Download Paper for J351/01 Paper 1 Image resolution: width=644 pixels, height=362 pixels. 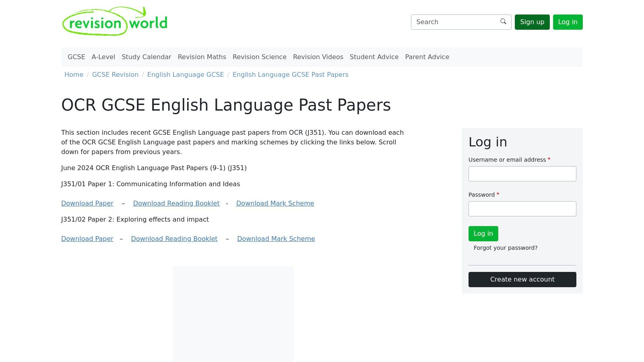(x=87, y=204)
